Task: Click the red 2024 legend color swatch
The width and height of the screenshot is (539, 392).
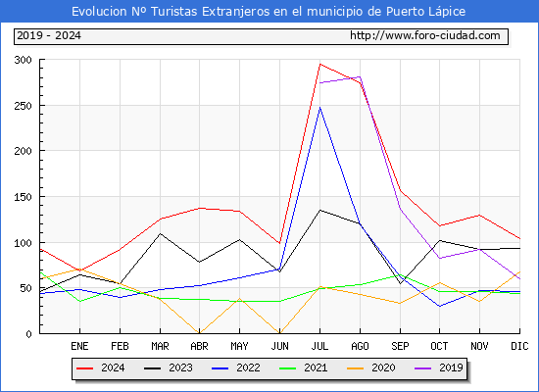Action: [x=84, y=368]
